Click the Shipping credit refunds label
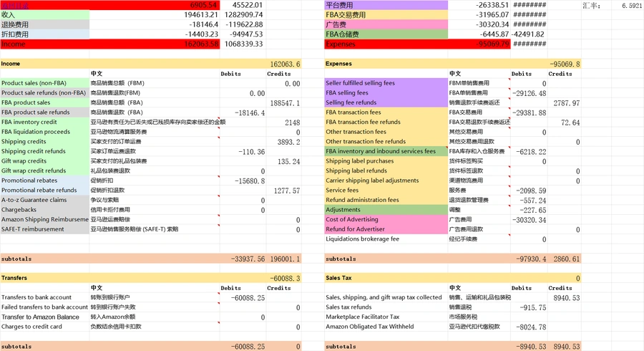Image resolution: width=644 pixels, height=351 pixels. [45, 151]
